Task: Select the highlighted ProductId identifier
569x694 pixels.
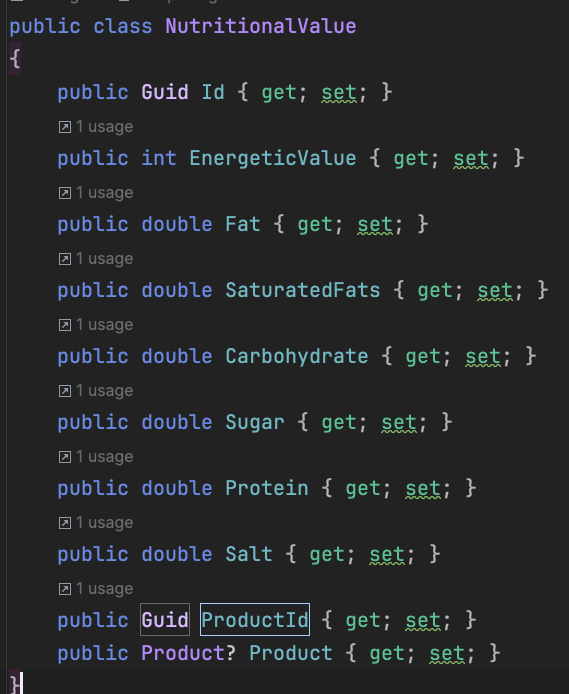Action: 255,620
